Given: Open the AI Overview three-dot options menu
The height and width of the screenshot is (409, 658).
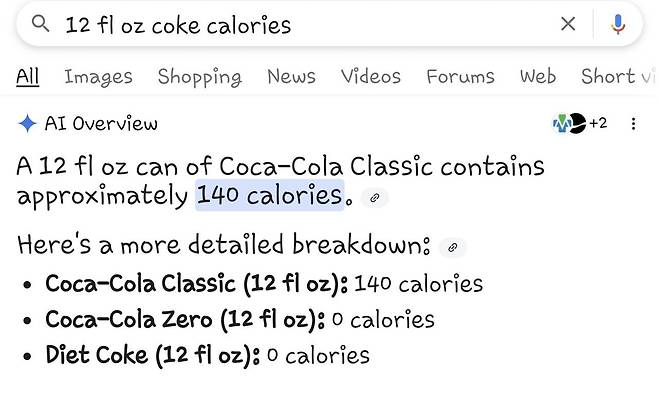Looking at the screenshot, I should [x=633, y=124].
